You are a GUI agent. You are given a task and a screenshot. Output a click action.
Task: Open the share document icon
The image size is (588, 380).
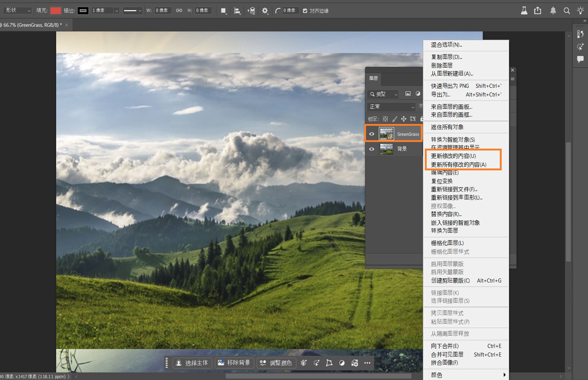click(538, 11)
